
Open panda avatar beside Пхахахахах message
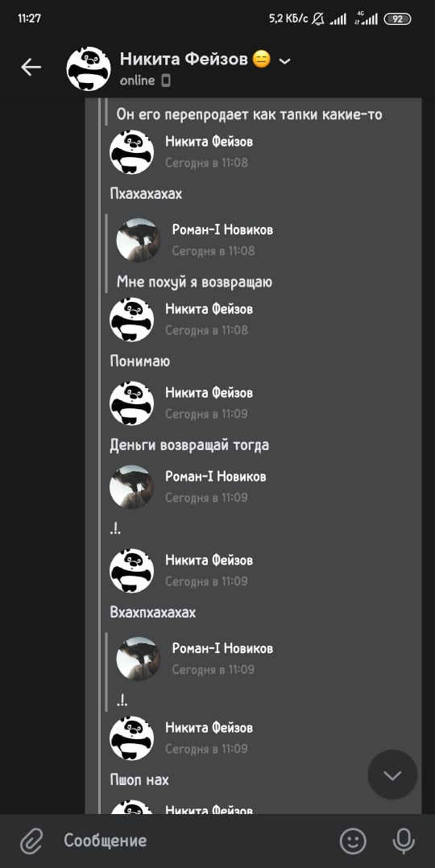pos(132,152)
